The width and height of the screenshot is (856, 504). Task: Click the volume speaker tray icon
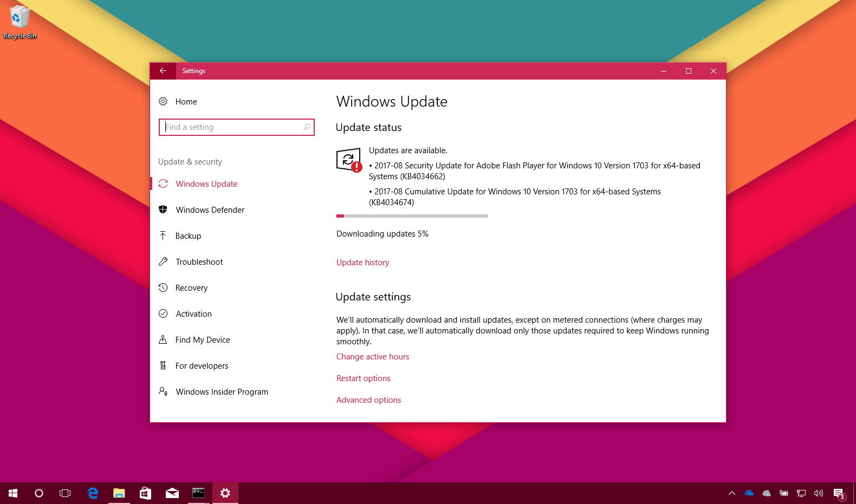819,493
